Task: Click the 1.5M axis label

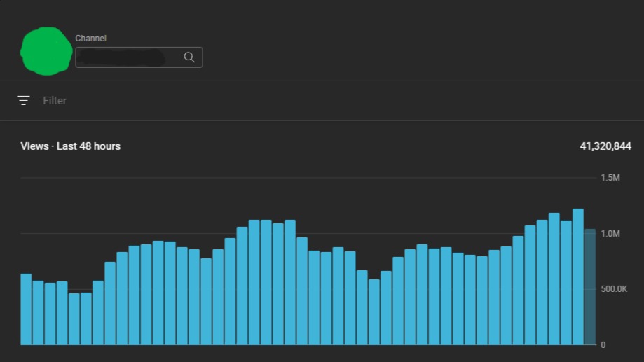Action: pyautogui.click(x=610, y=178)
